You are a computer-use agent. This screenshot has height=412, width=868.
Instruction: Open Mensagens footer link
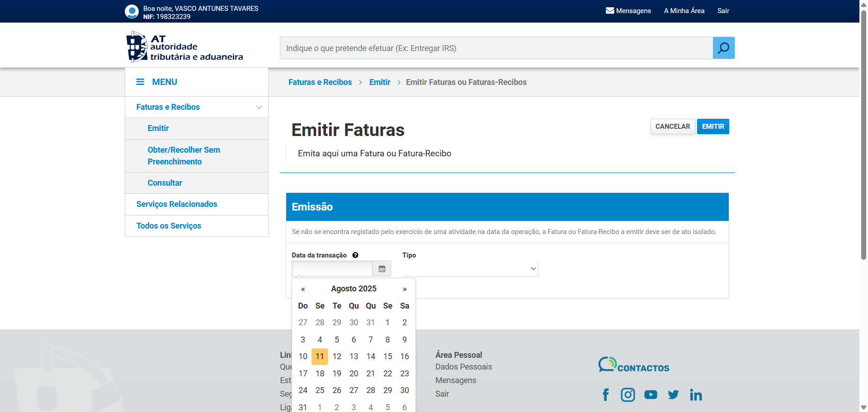coord(456,380)
